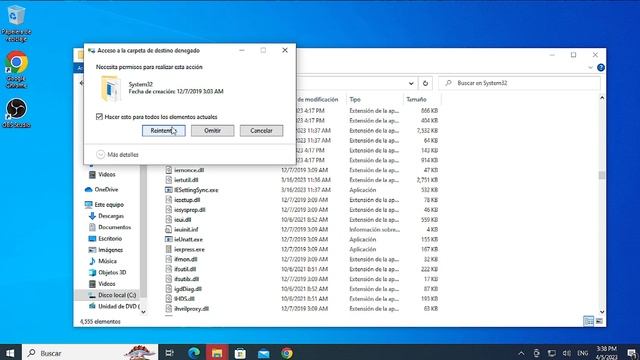
Task: Expand 'Más detalles' in the dialog
Action: coord(117,155)
